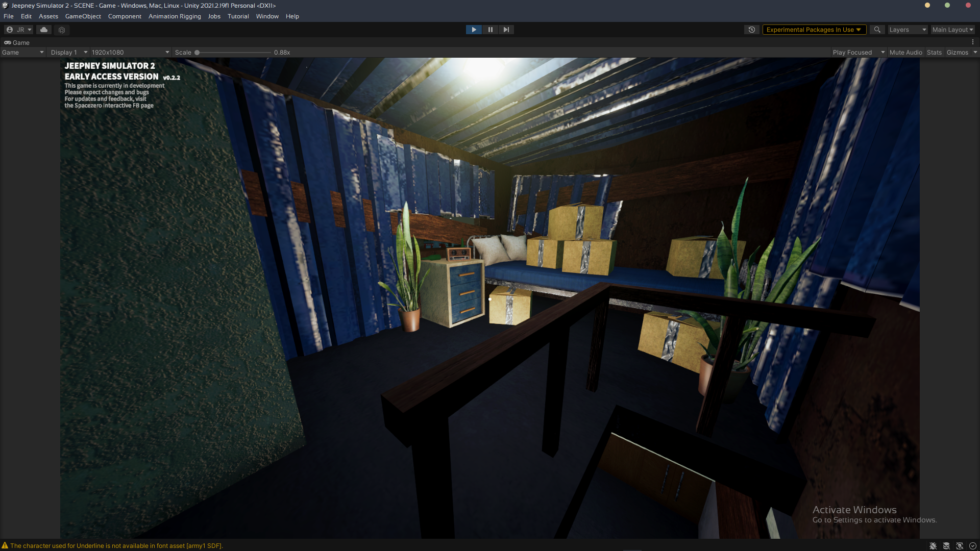
Task: Open the JR account dropdown
Action: click(x=18, y=30)
